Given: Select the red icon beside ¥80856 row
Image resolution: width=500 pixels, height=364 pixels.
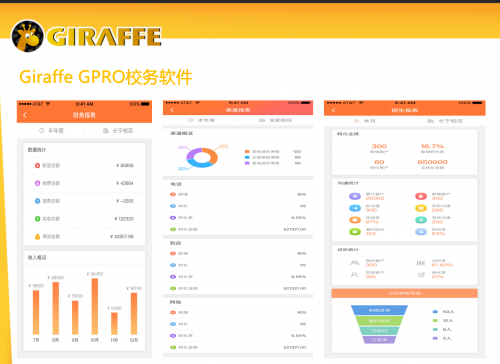Looking at the screenshot, I should [x=37, y=165].
